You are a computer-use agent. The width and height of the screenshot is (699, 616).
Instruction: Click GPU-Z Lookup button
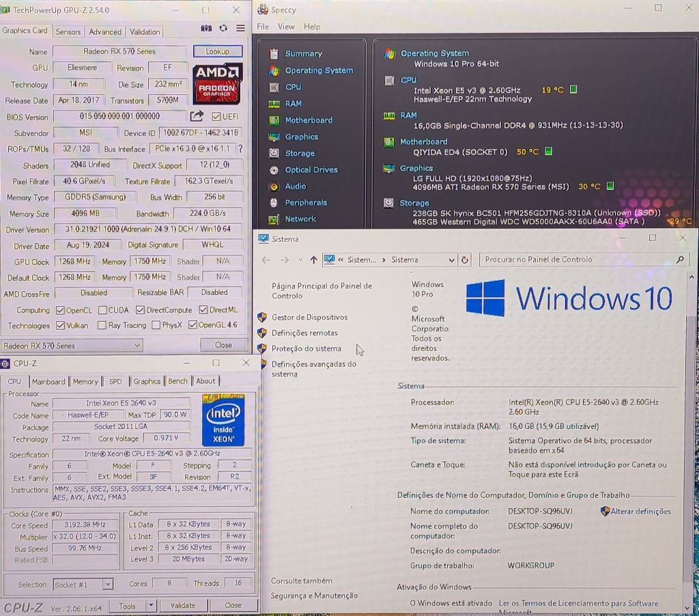218,51
